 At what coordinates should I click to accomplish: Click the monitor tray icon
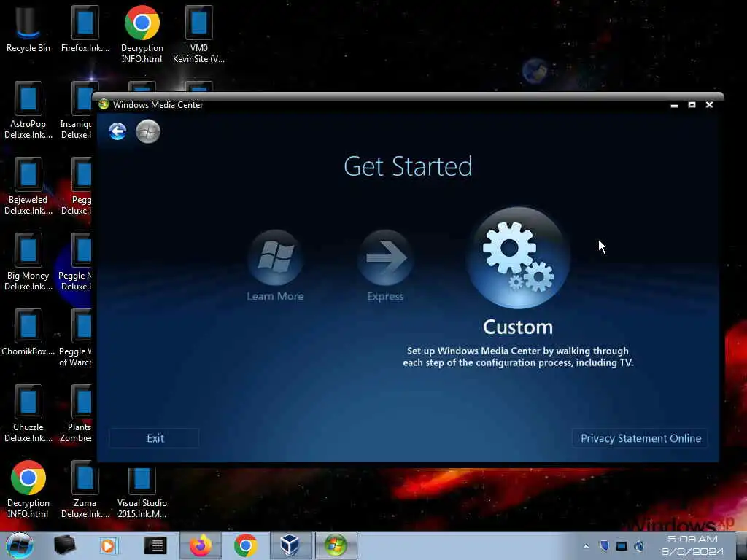pyautogui.click(x=622, y=545)
